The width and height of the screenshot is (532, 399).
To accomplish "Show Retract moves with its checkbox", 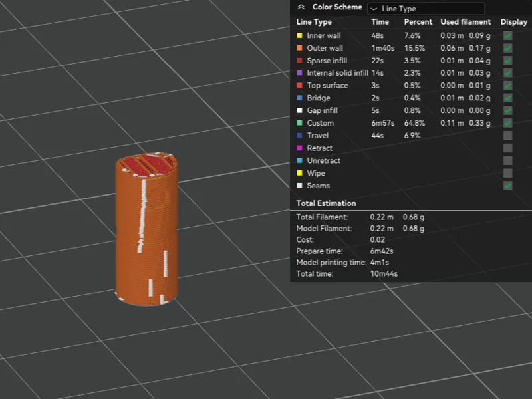I will (507, 148).
